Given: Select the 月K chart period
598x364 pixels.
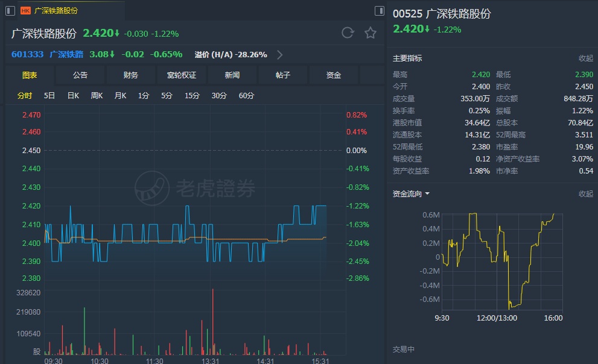Looking at the screenshot, I should click(x=121, y=96).
